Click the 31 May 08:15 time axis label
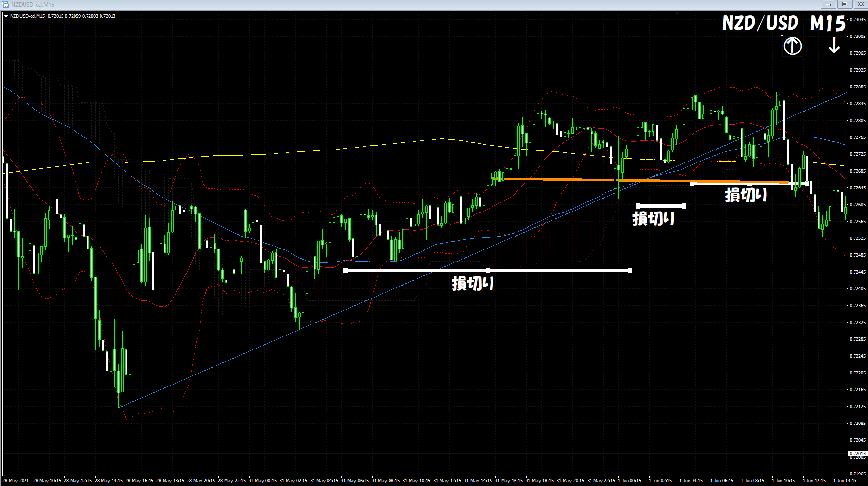 coord(386,481)
